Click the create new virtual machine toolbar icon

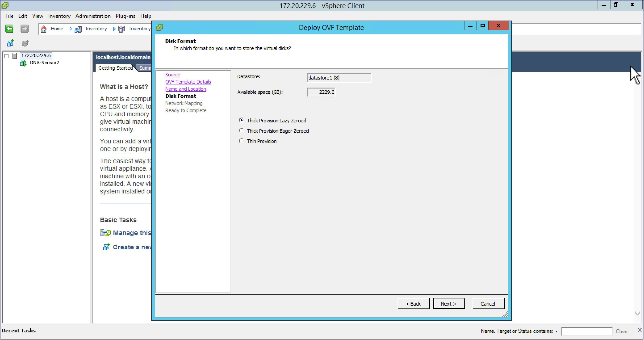tap(10, 43)
